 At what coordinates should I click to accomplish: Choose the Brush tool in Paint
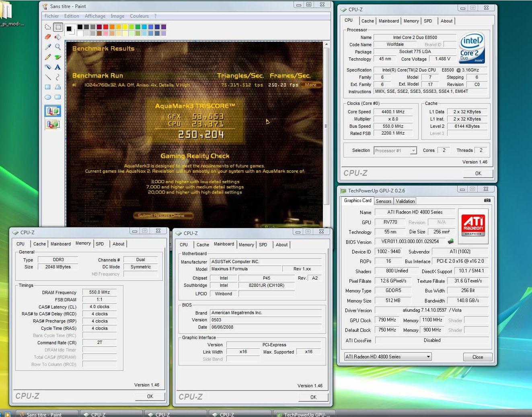(58, 57)
